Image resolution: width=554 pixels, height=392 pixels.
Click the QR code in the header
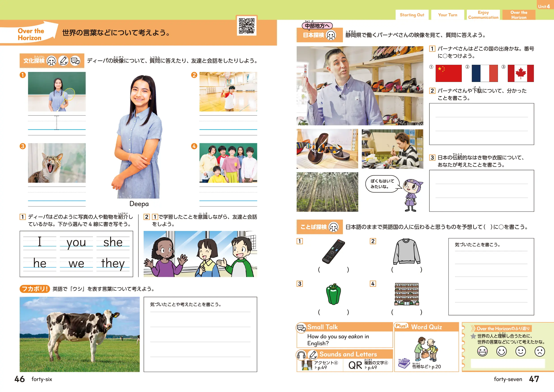[246, 26]
